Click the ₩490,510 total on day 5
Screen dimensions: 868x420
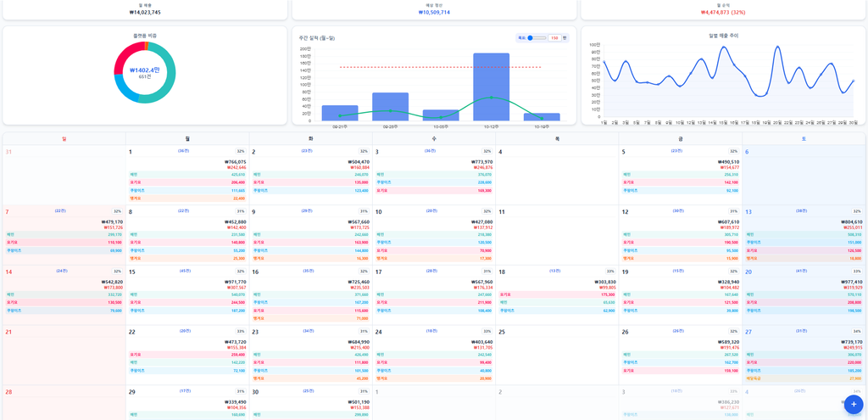tap(729, 162)
